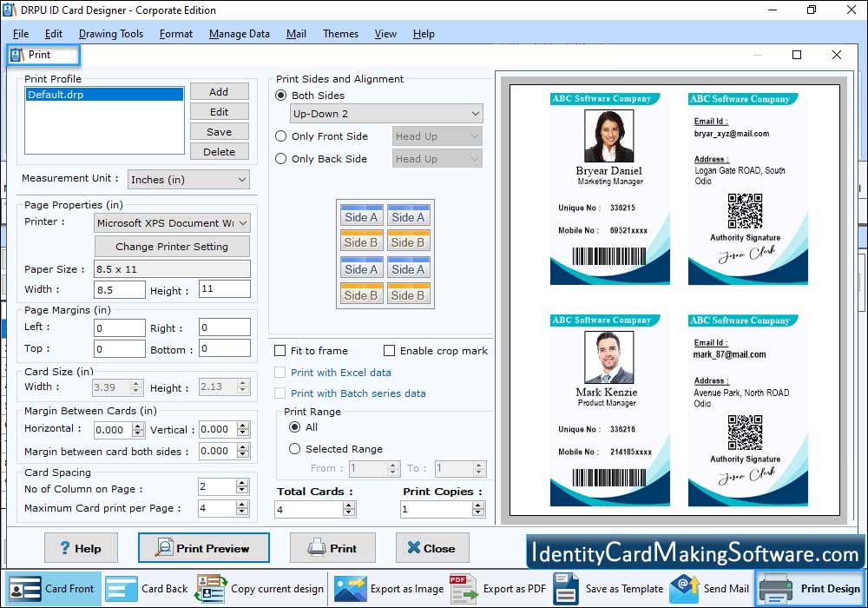The image size is (868, 608).
Task: Click the Help button with question mark
Action: [81, 548]
